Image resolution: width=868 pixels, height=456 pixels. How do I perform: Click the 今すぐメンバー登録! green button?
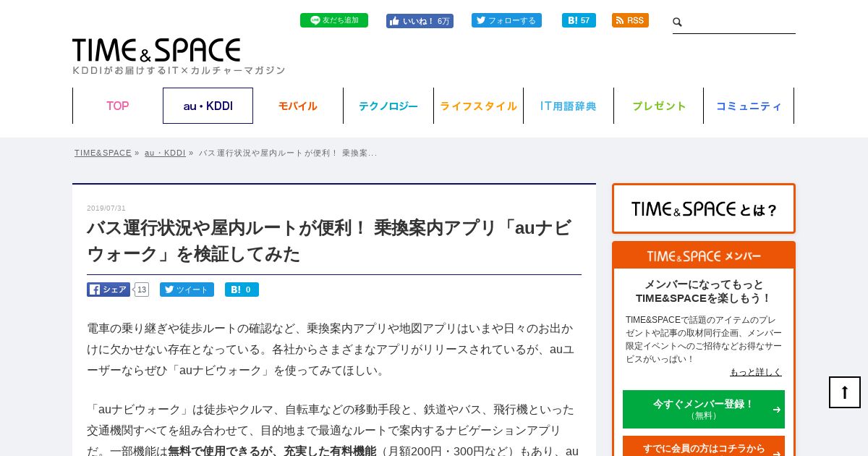click(704, 409)
